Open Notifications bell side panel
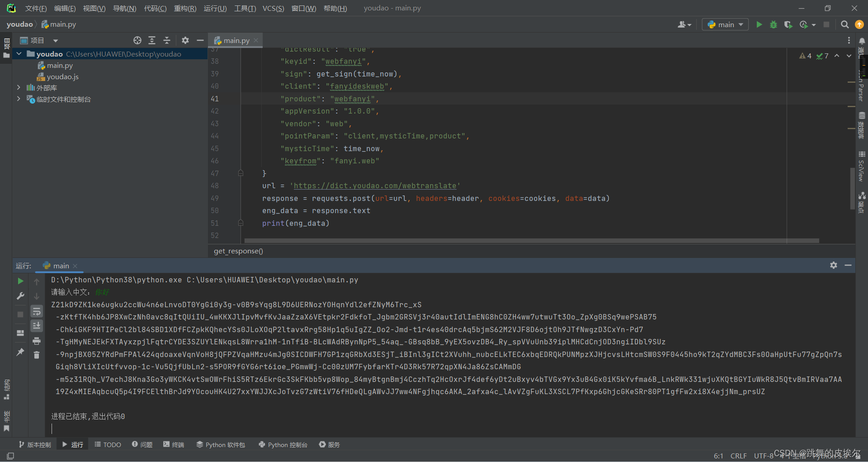 pos(862,42)
